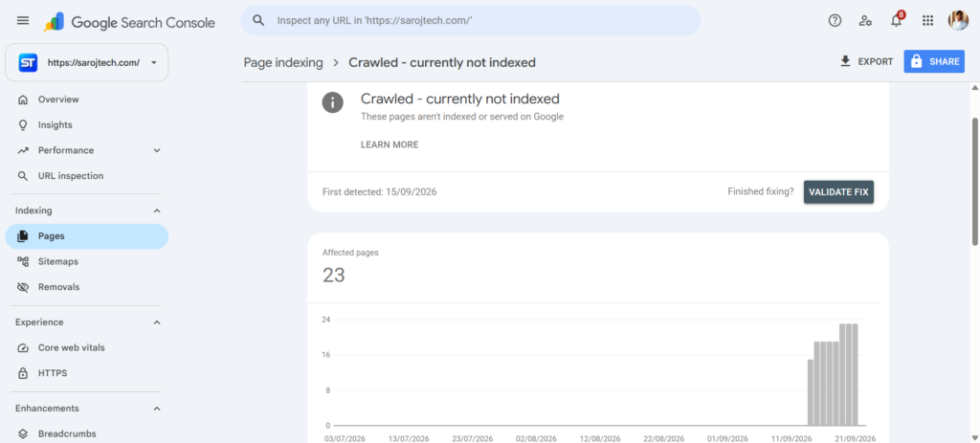Click the Core web vitals gauge icon
Screen dimensions: 980x443
coord(23,348)
